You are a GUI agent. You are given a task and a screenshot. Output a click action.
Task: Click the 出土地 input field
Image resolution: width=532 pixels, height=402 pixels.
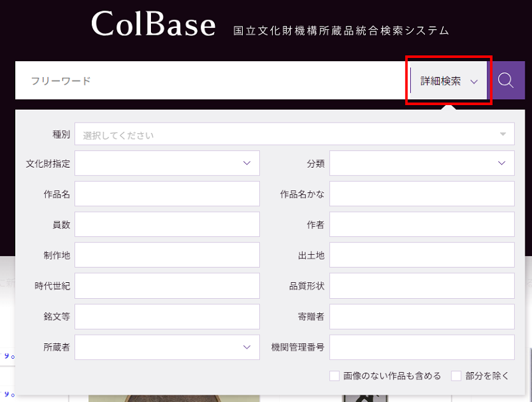click(422, 255)
